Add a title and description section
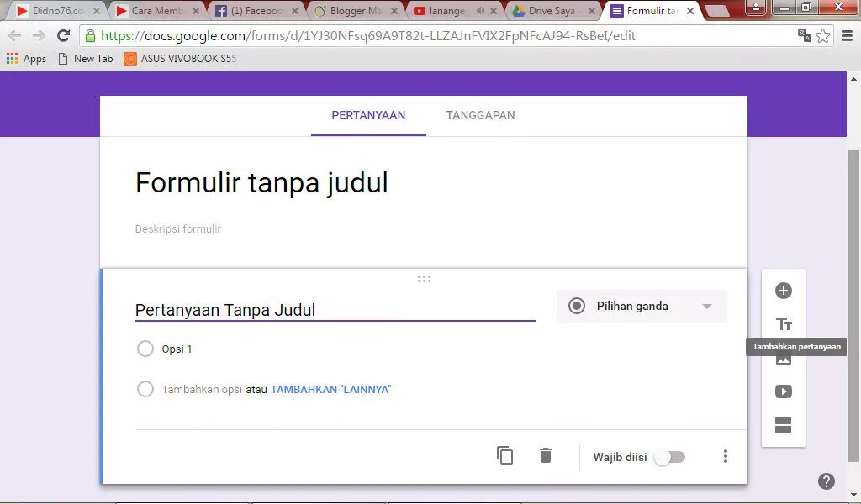Viewport: 861px width, 504px height. click(783, 324)
